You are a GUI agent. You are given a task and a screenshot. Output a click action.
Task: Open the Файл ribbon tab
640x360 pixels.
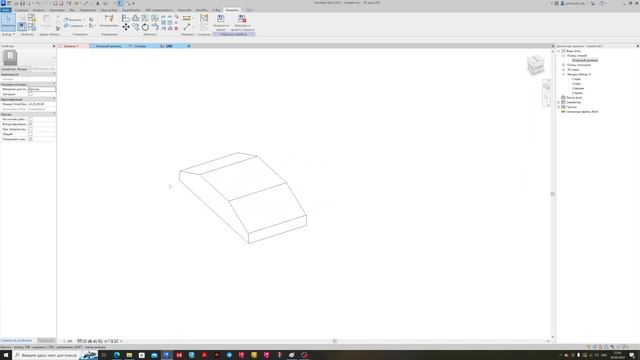point(6,10)
